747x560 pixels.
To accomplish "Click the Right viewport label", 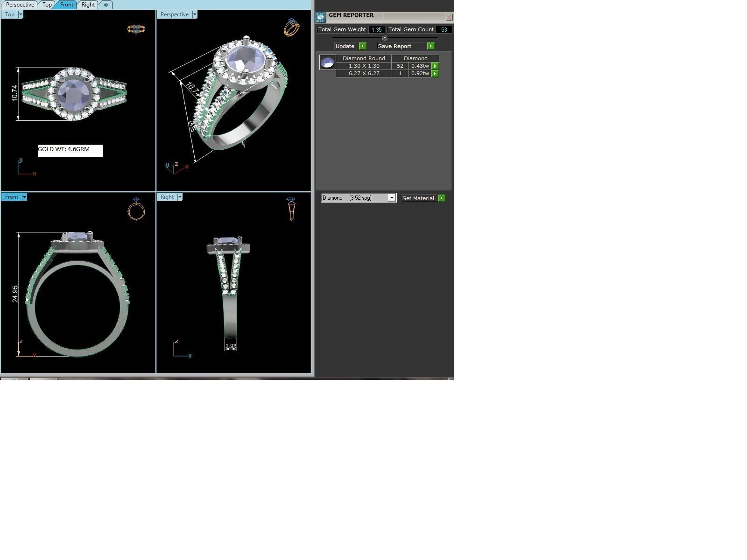I will 167,197.
